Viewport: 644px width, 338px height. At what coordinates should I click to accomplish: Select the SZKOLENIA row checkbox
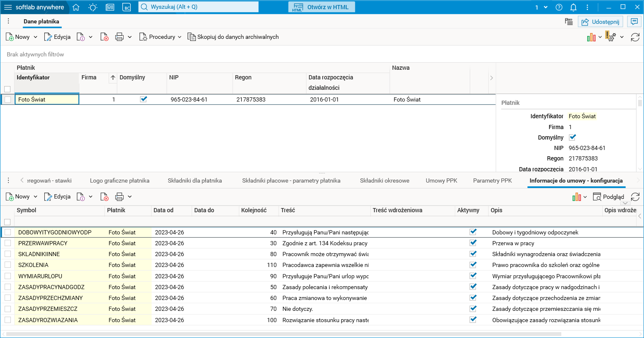click(8, 265)
